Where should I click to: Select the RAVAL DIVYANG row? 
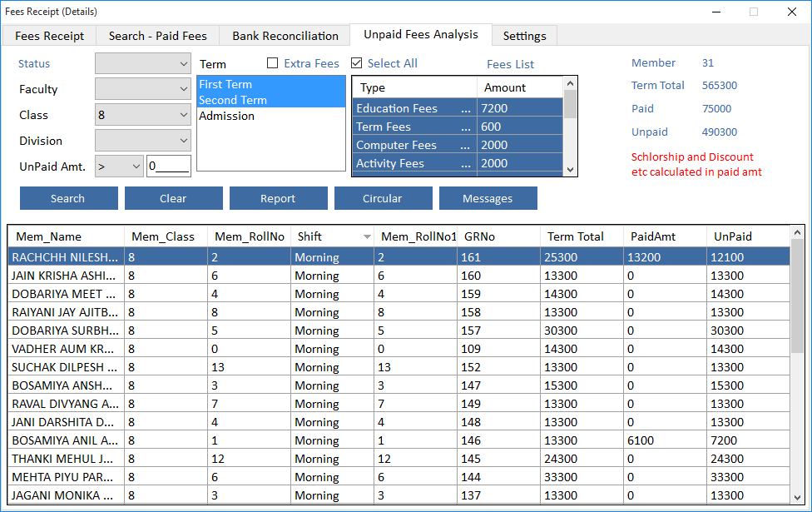(399, 404)
